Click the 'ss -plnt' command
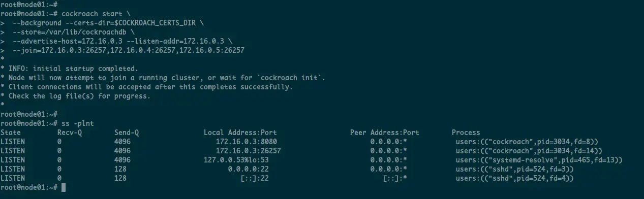This screenshot has width=644, height=199. coord(78,123)
